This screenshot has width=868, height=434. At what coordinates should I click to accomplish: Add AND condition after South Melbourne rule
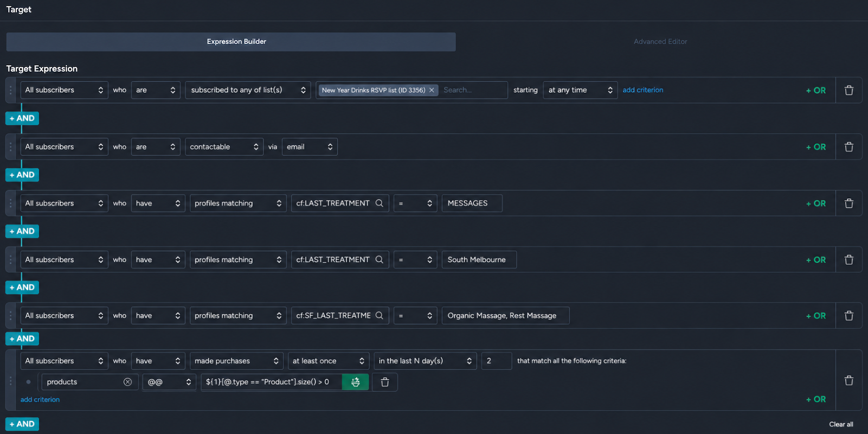tap(22, 288)
